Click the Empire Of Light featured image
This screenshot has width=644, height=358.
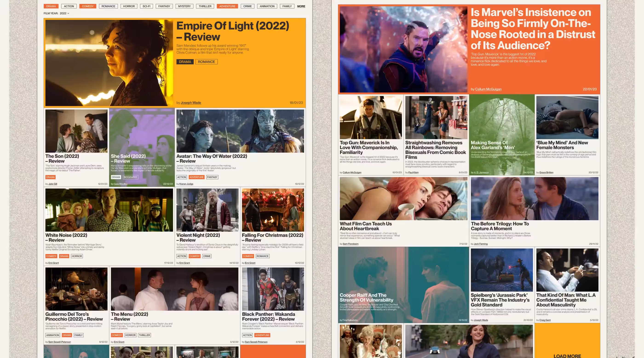pos(109,63)
